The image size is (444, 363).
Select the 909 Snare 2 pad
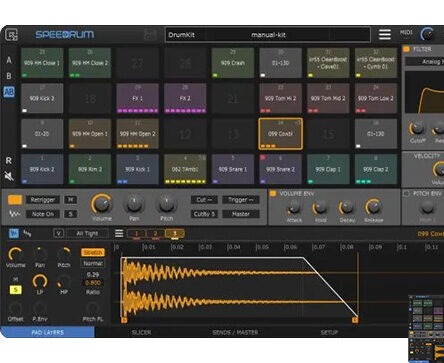(280, 169)
